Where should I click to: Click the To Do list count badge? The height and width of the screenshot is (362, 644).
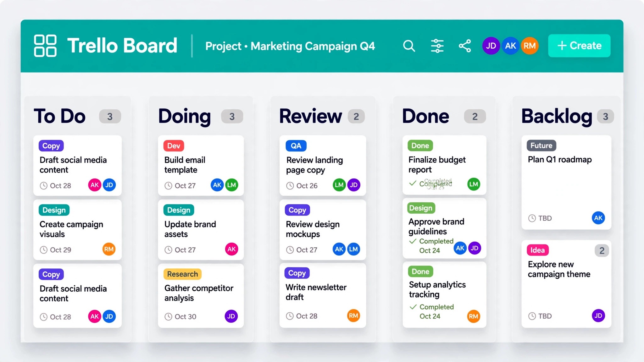pos(110,117)
